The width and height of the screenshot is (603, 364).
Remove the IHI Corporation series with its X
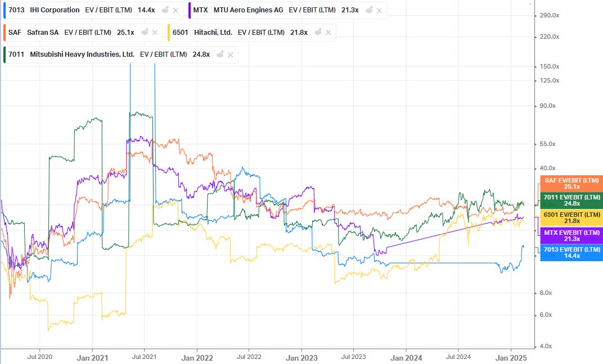click(x=175, y=10)
